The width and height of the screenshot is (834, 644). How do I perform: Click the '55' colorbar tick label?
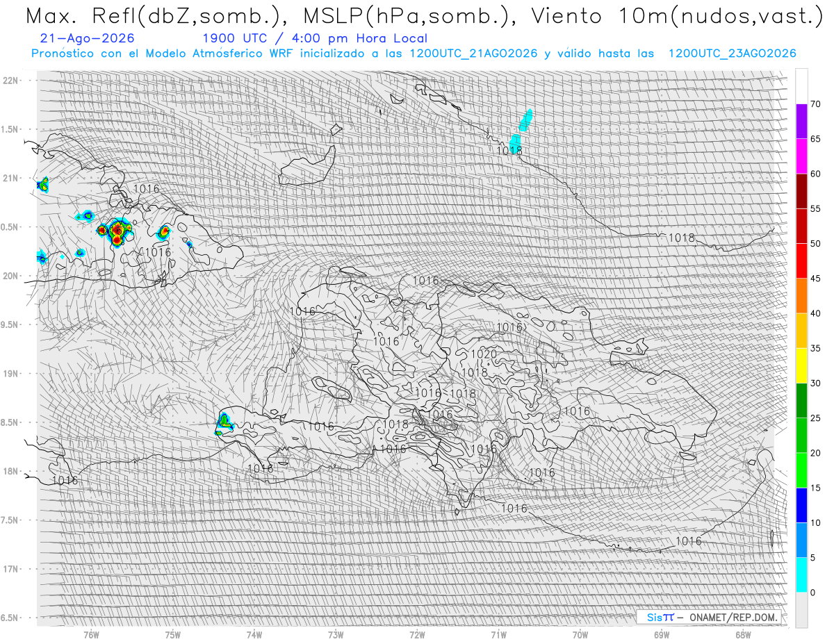click(x=815, y=208)
